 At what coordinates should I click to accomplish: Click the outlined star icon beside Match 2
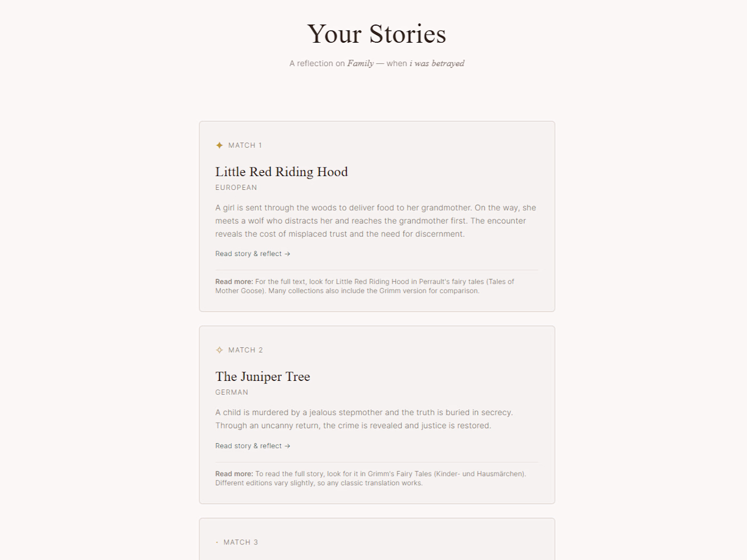pyautogui.click(x=219, y=350)
